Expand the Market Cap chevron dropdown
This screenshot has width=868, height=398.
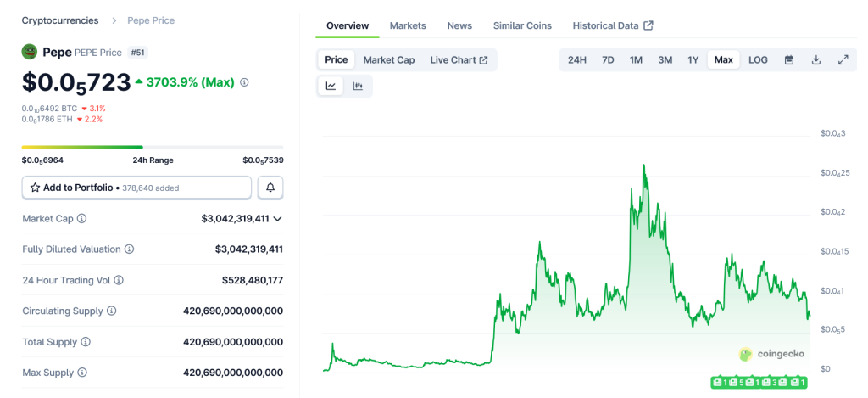click(x=278, y=219)
